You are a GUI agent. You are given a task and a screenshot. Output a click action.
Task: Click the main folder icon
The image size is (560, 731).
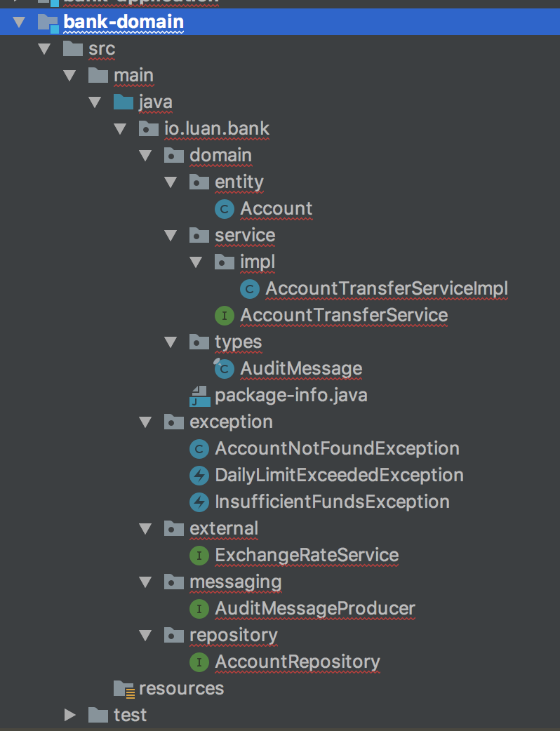98,75
